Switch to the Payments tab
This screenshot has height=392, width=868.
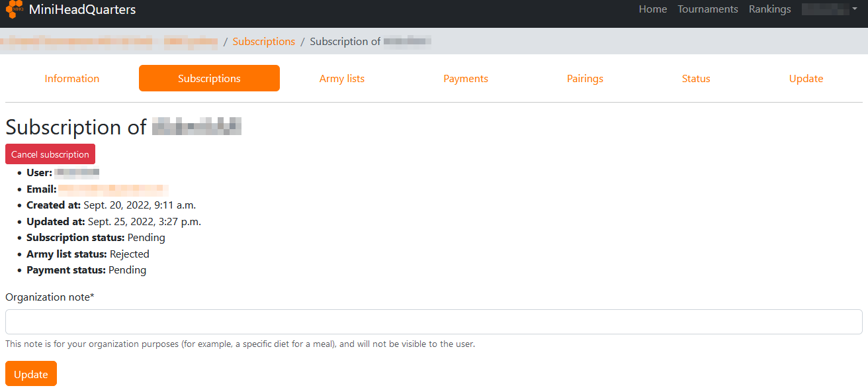pyautogui.click(x=466, y=79)
